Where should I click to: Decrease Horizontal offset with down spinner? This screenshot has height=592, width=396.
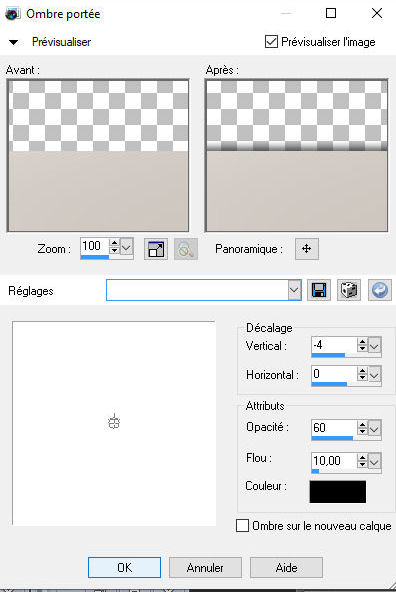(362, 378)
